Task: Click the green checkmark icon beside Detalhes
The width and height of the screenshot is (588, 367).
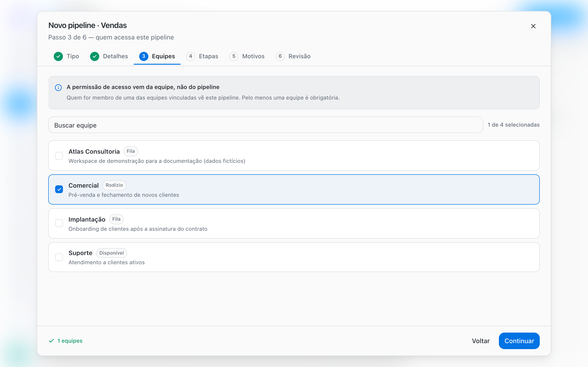Action: (x=95, y=56)
